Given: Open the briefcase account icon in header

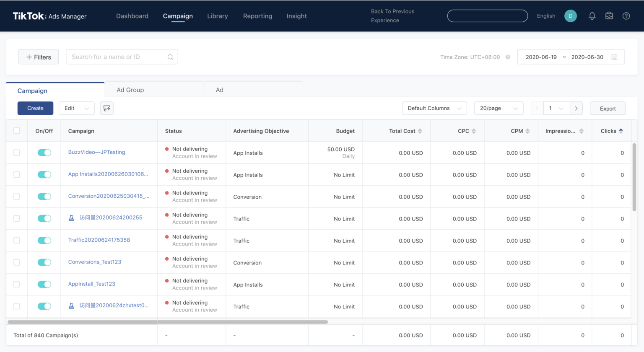Looking at the screenshot, I should coord(609,16).
